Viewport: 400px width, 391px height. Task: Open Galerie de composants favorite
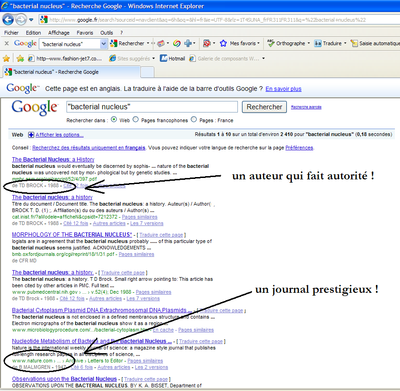[x=224, y=59]
